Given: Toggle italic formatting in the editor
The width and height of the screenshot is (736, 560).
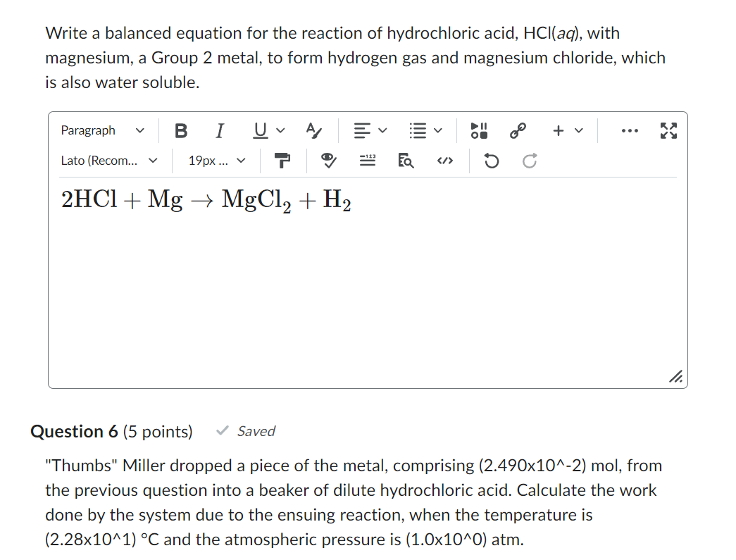Looking at the screenshot, I should pos(220,130).
